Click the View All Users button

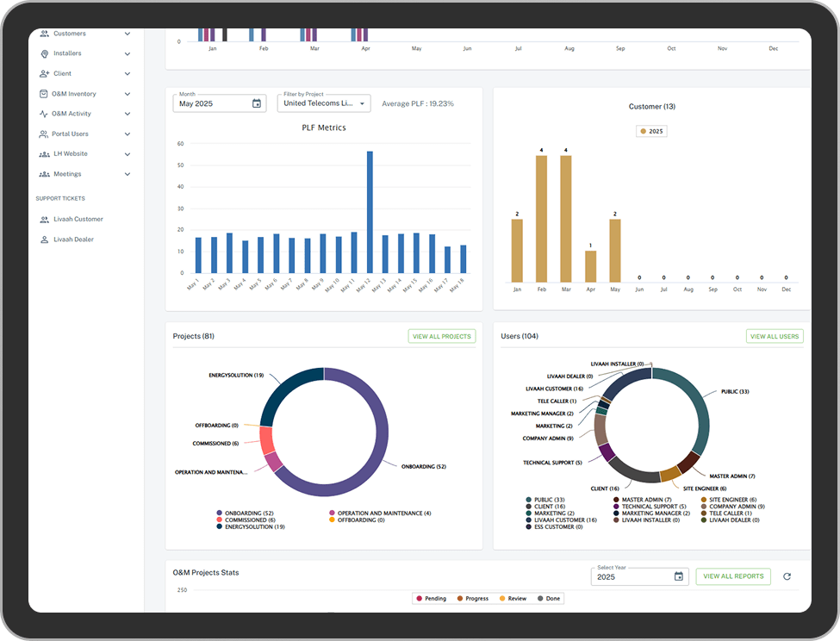[774, 336]
